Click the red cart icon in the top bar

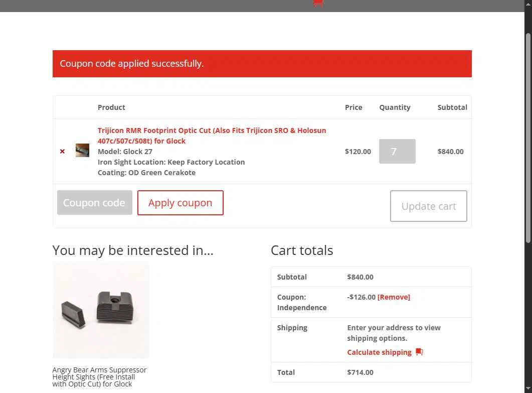click(x=318, y=3)
